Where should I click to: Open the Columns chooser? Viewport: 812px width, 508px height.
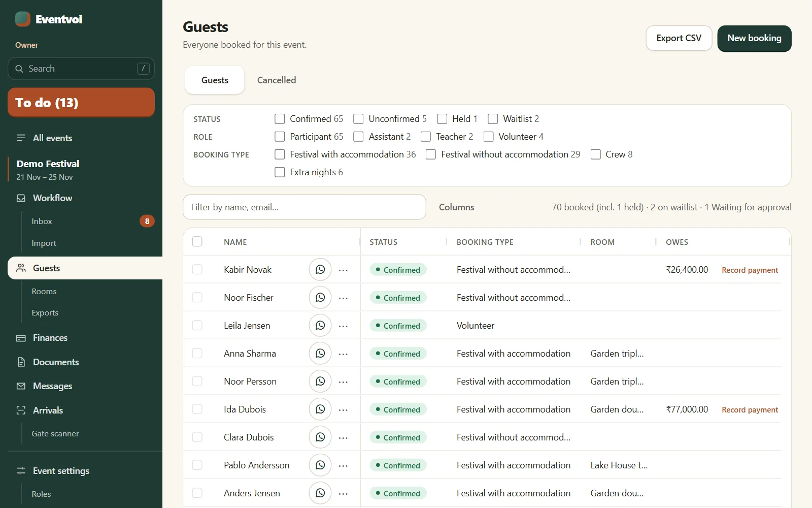pyautogui.click(x=456, y=207)
